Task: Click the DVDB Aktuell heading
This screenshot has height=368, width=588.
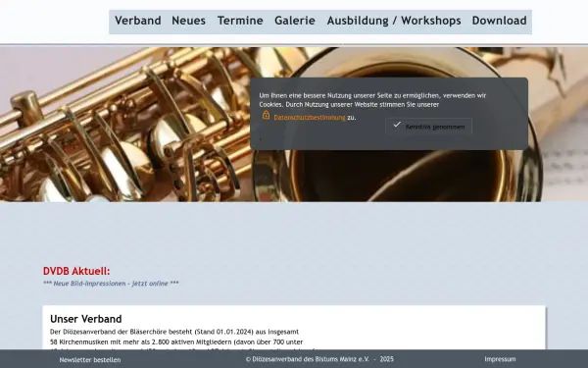Action: [76, 271]
